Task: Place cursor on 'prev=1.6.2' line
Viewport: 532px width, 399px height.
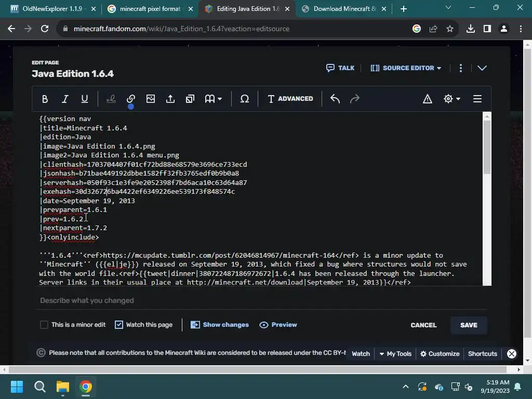Action: (63, 219)
